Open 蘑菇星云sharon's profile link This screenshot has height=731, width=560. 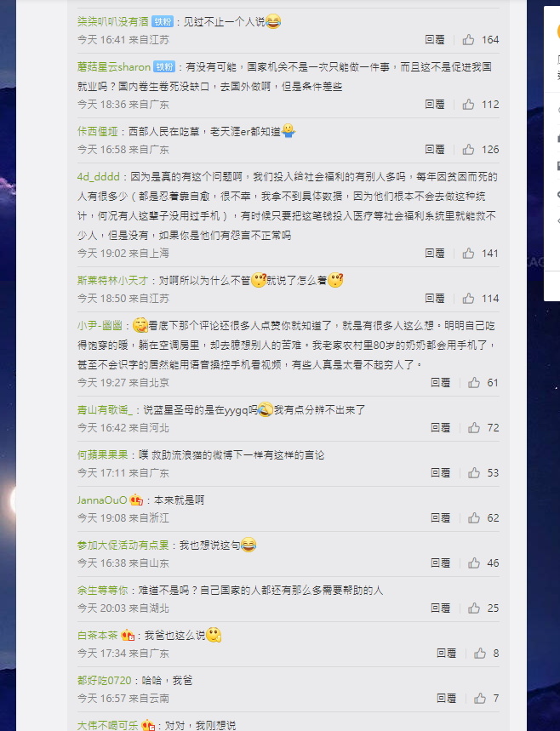114,67
